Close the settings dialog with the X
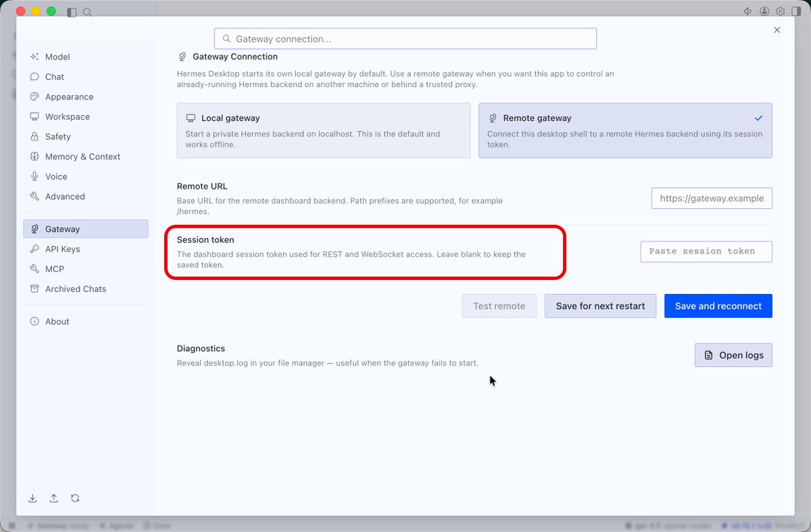 point(777,30)
